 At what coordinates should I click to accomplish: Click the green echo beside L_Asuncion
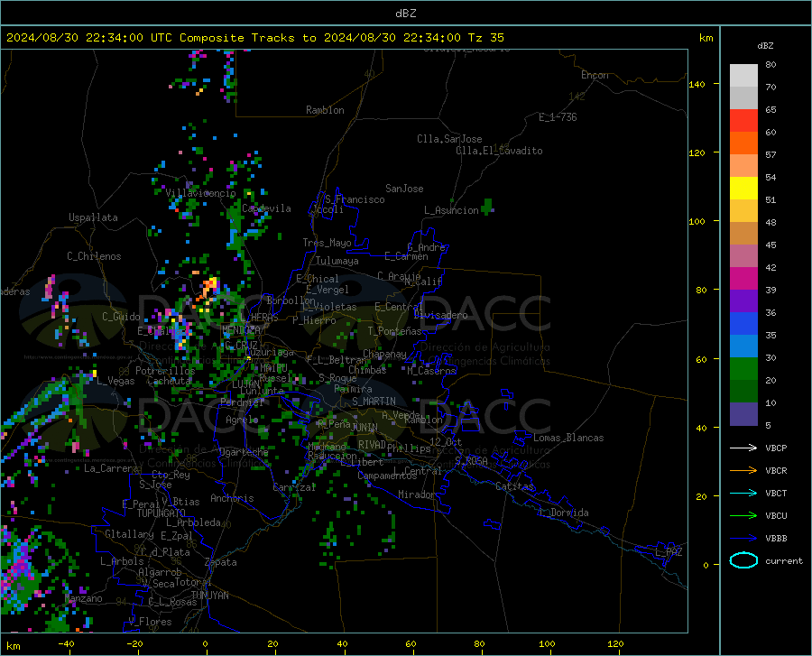[487, 206]
